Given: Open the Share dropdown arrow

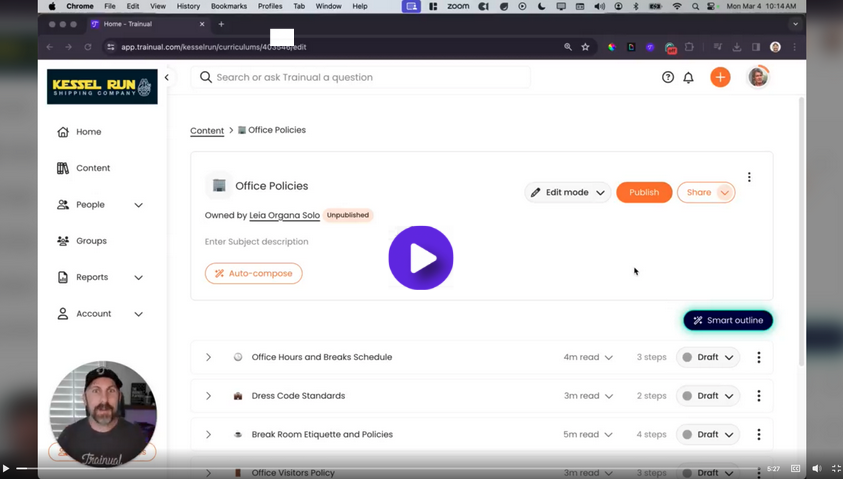Looking at the screenshot, I should tap(725, 192).
